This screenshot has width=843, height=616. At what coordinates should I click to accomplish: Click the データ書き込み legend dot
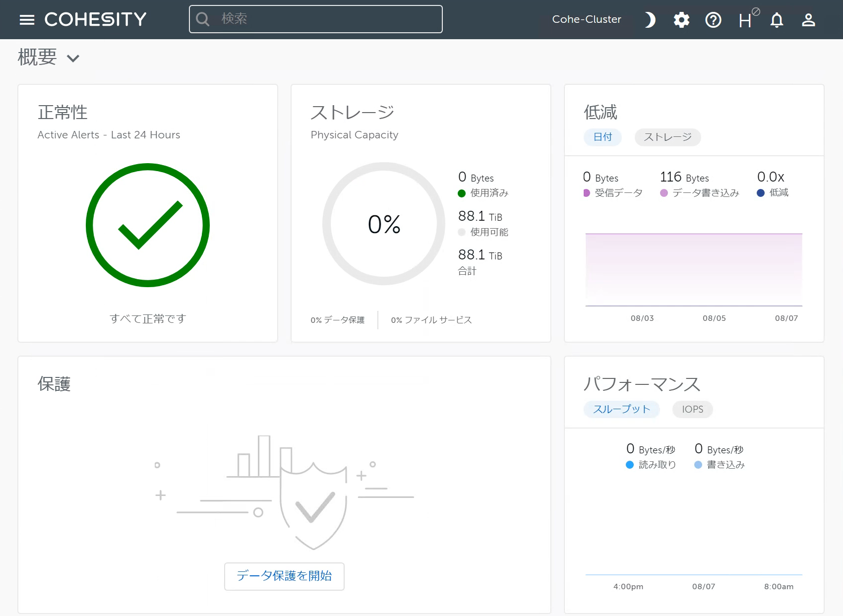(664, 193)
